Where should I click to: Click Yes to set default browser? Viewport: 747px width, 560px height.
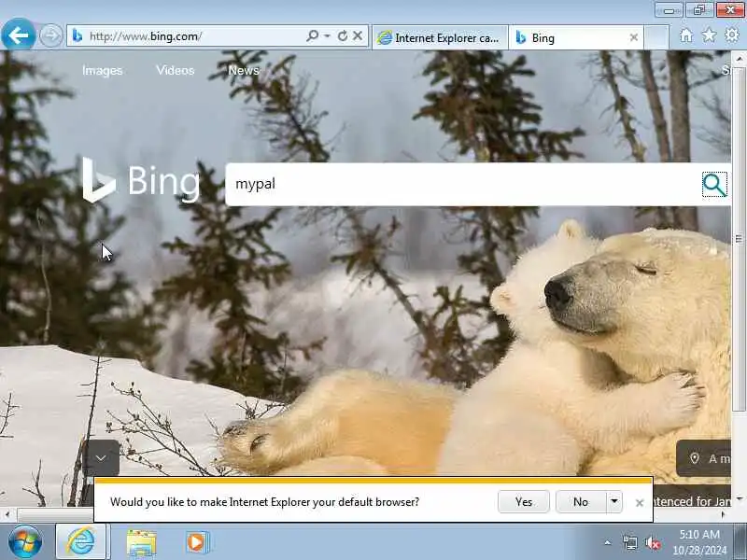524,502
